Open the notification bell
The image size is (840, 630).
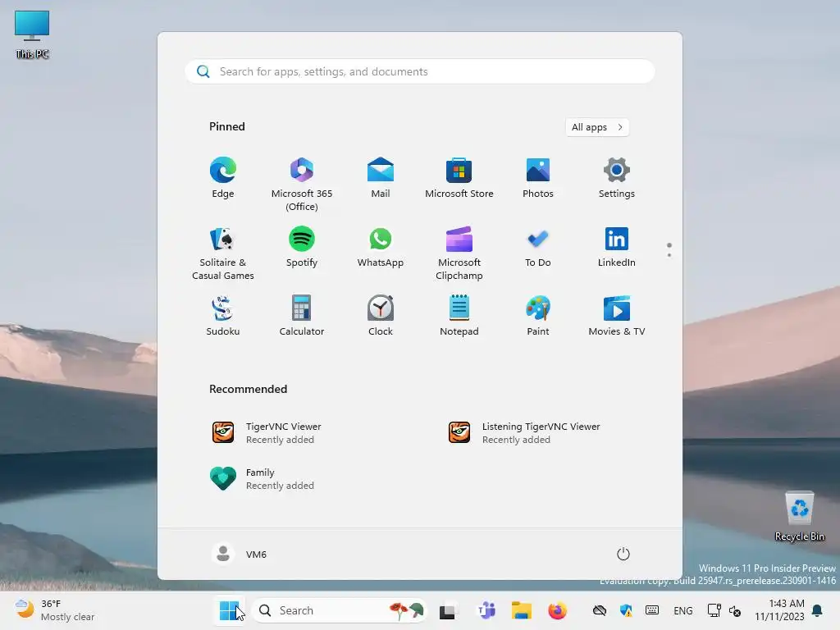[x=818, y=610]
